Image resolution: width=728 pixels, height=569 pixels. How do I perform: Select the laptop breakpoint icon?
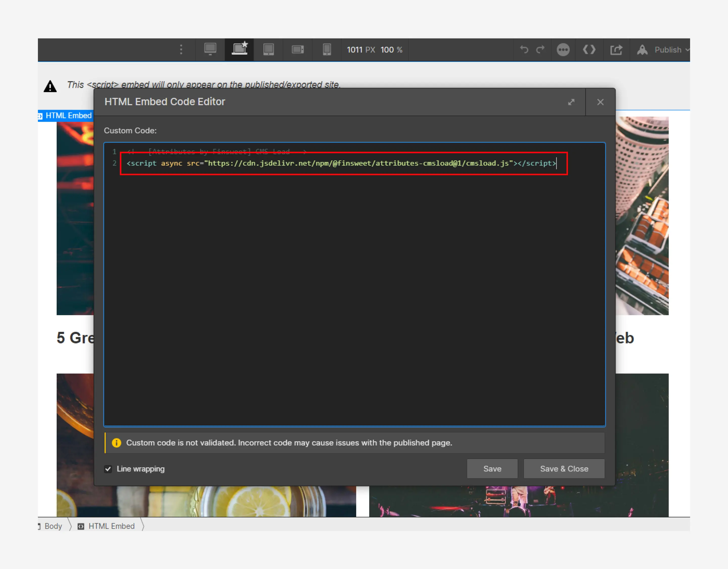(x=239, y=49)
